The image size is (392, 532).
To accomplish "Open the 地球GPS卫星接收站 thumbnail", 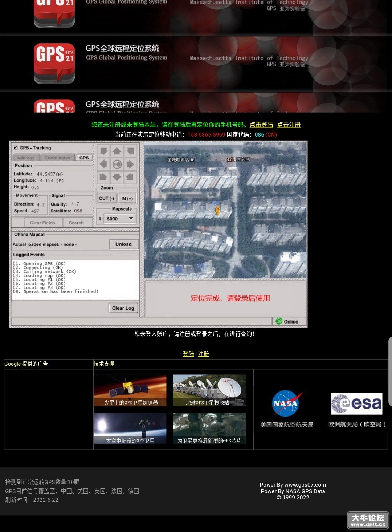I will pyautogui.click(x=209, y=390).
